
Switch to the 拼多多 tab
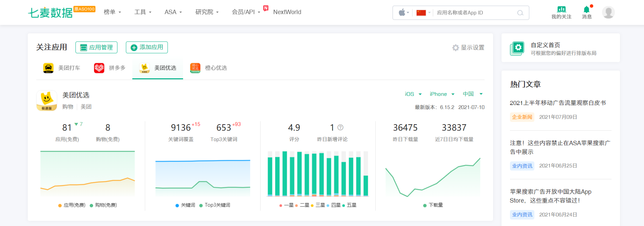pos(110,68)
